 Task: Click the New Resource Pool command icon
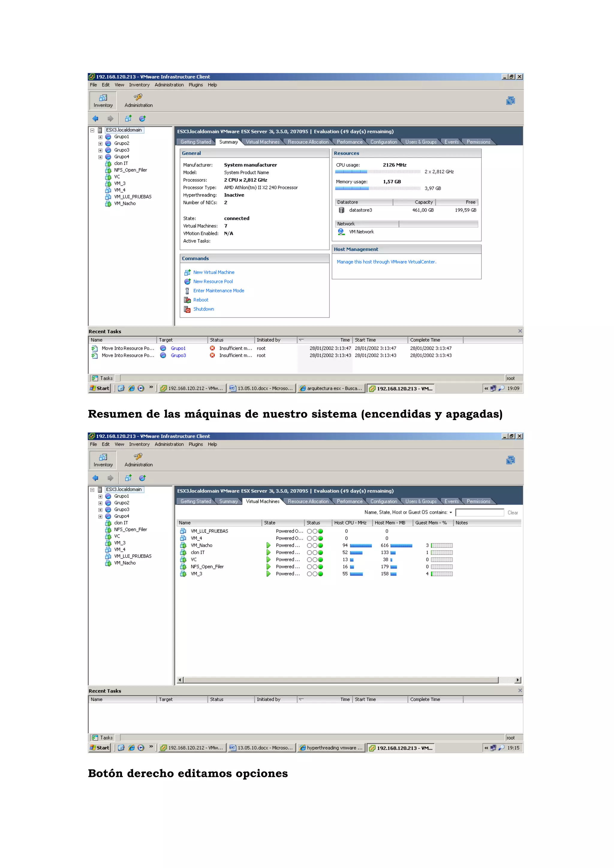point(187,282)
